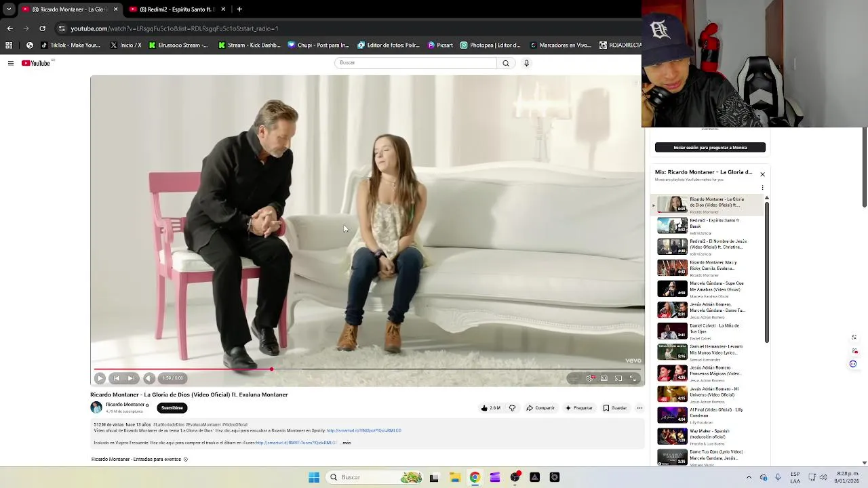Viewport: 868px width, 488px height.
Task: Select 'Redimi2 - Espíritu Santo' in the mix list
Action: 709,226
